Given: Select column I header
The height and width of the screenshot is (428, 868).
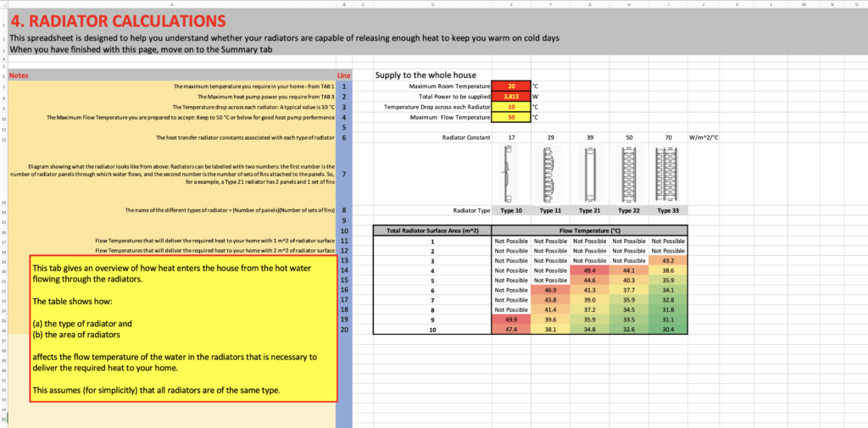Looking at the screenshot, I should pos(668,4).
